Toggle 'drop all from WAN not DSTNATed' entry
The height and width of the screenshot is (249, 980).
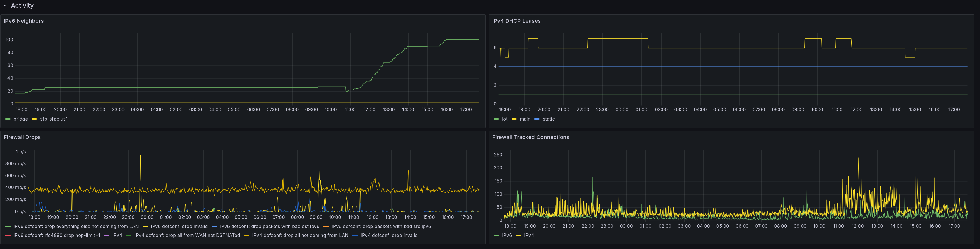pyautogui.click(x=187, y=235)
